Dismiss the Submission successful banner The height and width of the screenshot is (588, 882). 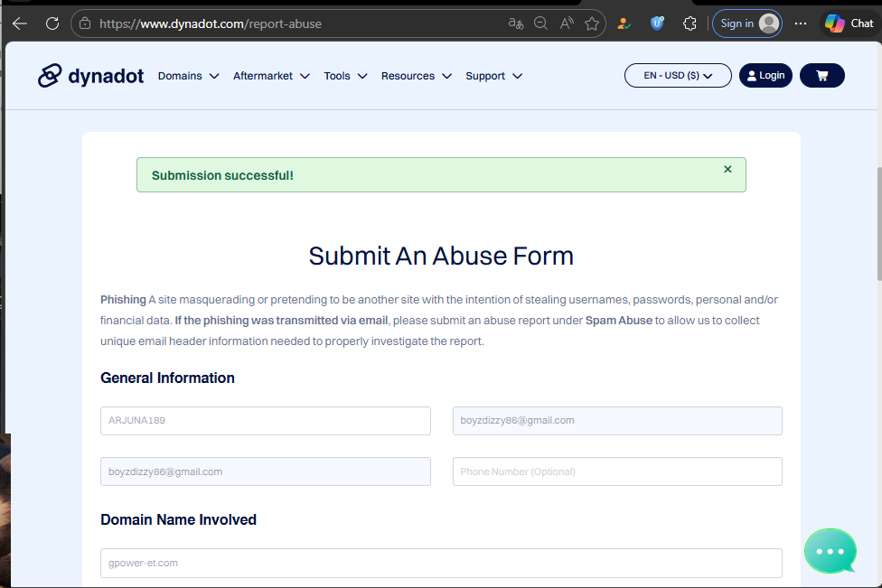tap(727, 169)
